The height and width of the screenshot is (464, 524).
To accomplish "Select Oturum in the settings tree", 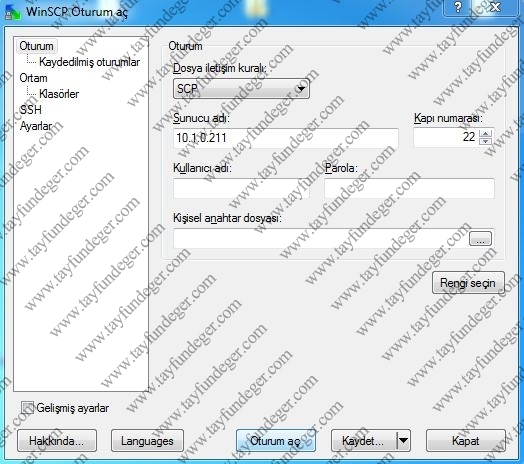I will click(x=36, y=46).
